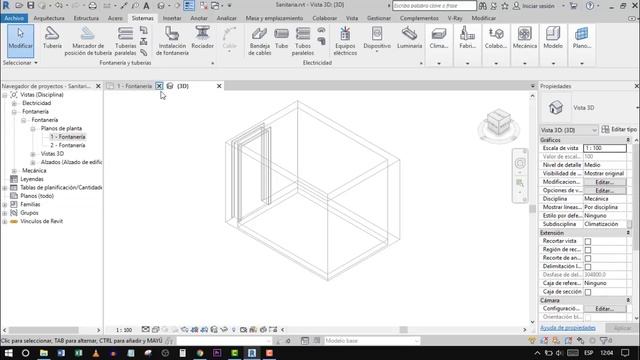Image resolution: width=640 pixels, height=360 pixels.
Task: Switch to the Anotar ribbon tab
Action: click(199, 18)
